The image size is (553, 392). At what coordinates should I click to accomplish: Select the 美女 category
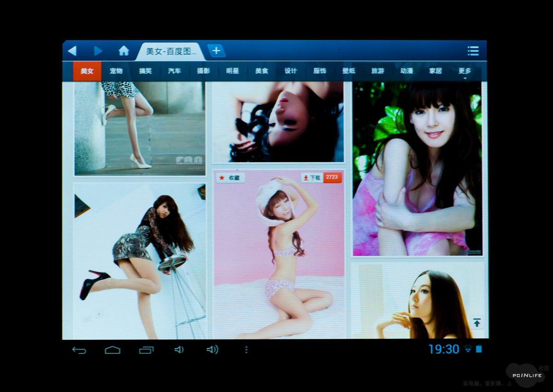point(87,71)
